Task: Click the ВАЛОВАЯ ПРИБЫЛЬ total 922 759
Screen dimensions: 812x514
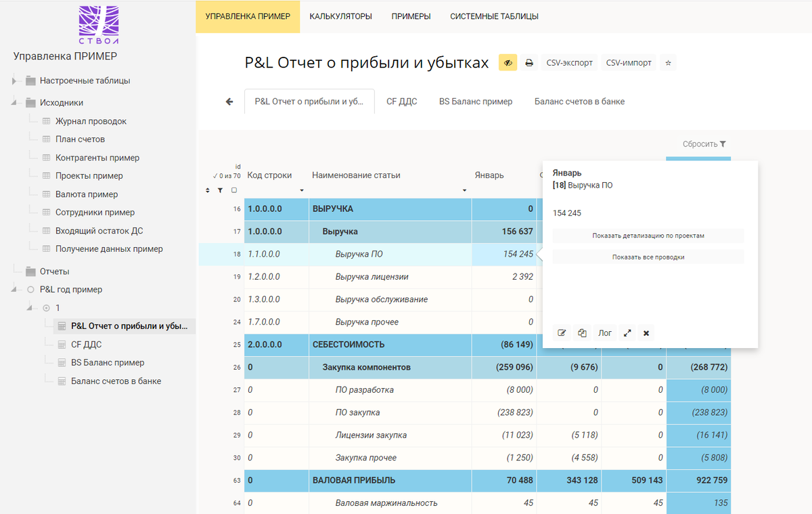Action: [x=698, y=481]
